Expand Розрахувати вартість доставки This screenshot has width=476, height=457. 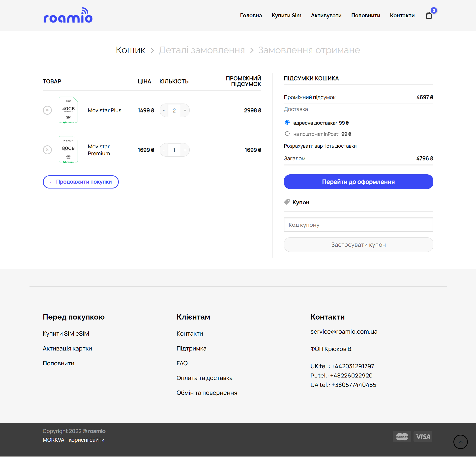pos(320,146)
